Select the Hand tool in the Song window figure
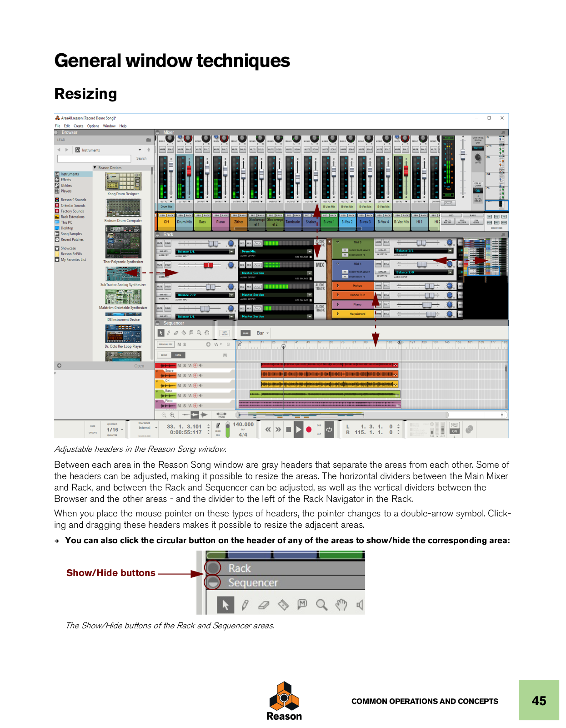Viewport: 566px width, 728px height. (207, 333)
